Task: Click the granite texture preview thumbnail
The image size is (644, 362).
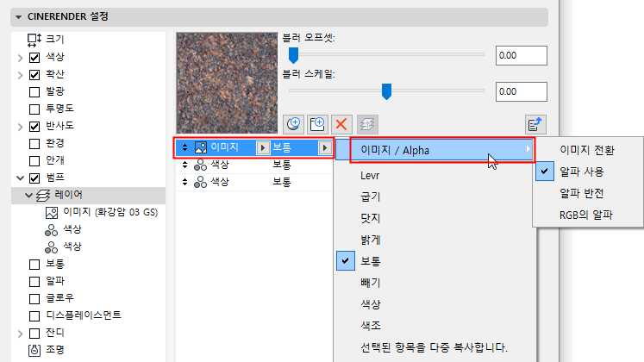Action: pos(227,84)
